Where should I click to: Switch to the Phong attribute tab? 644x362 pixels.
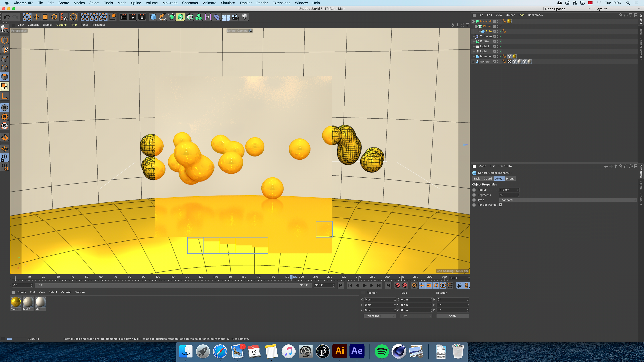510,179
